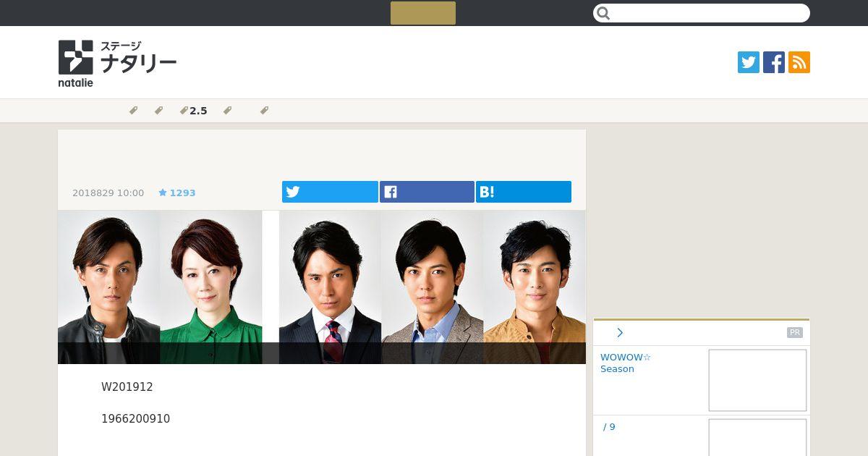The width and height of the screenshot is (868, 456).
Task: Click the article date 2018829 10:00
Action: 109,193
